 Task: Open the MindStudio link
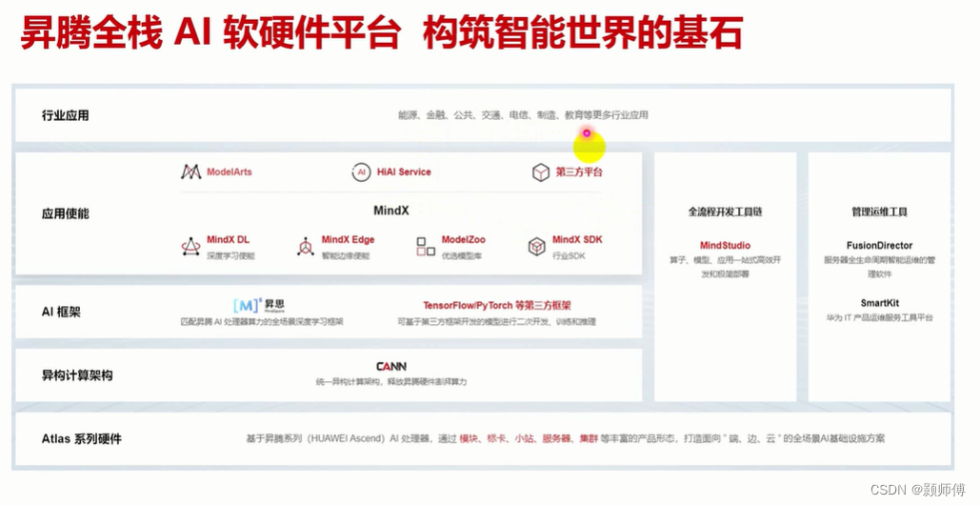725,245
